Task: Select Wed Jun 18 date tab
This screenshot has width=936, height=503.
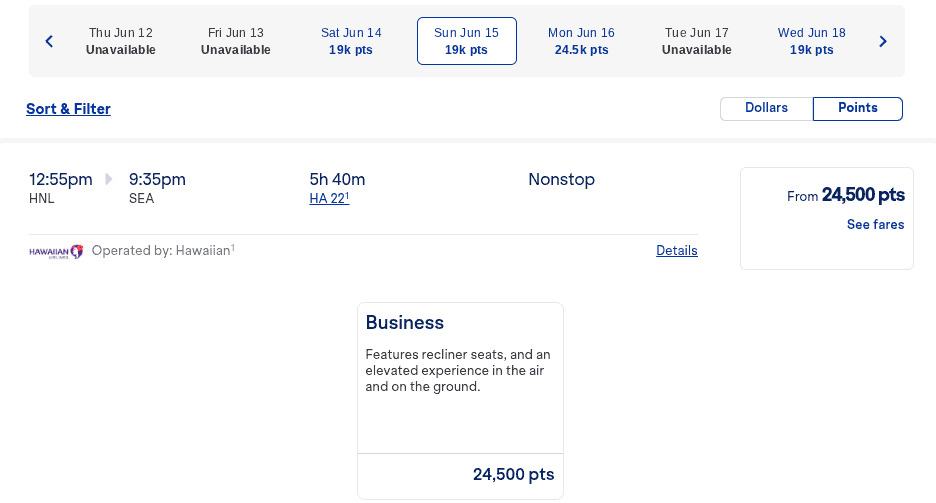Action: [811, 41]
